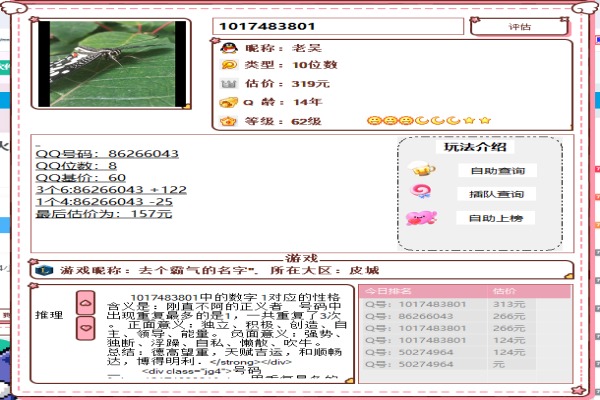Click the butterfly avatar image
Image resolution: width=600 pixels, height=400 pixels.
111,63
